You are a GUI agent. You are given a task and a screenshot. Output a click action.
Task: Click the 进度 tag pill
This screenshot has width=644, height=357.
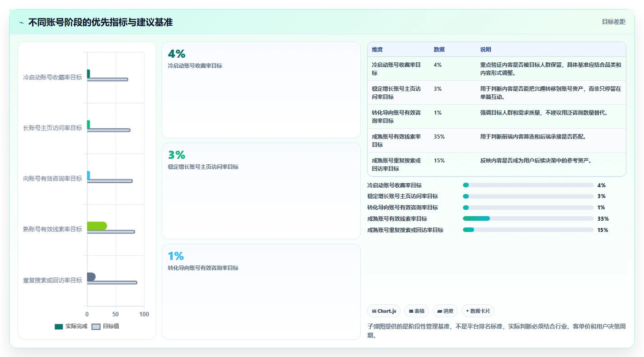click(445, 311)
